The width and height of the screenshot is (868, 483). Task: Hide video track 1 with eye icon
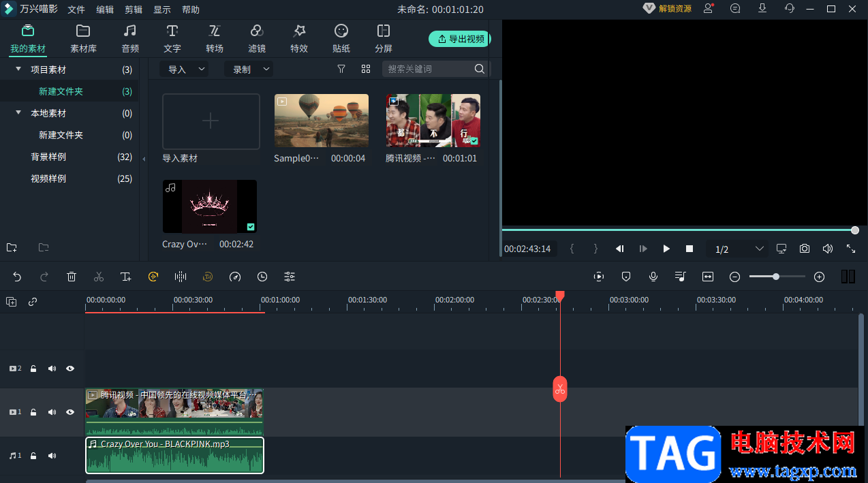point(70,412)
